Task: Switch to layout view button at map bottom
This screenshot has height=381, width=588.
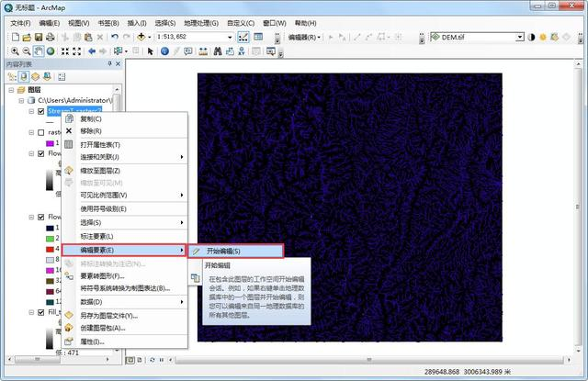Action: point(140,360)
